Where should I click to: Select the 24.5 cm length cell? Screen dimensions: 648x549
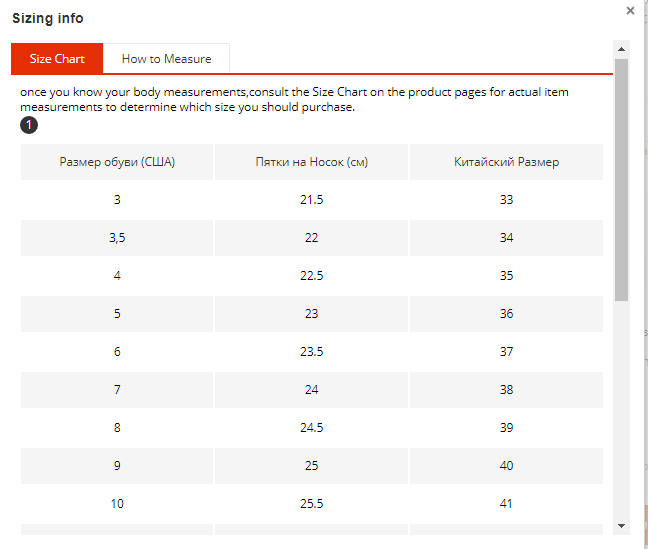[312, 428]
